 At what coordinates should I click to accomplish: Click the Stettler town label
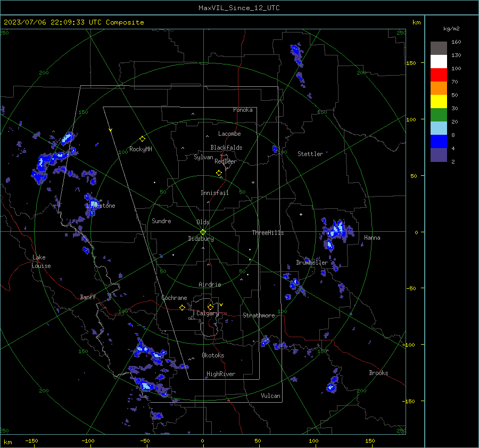click(x=310, y=154)
